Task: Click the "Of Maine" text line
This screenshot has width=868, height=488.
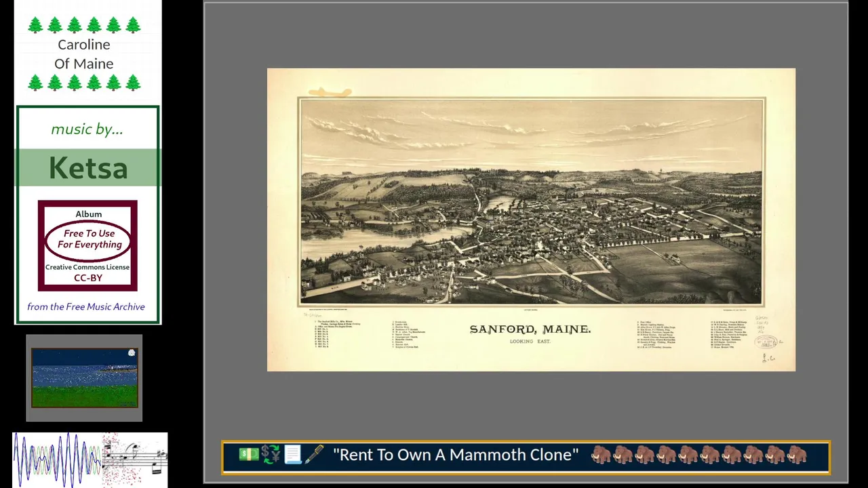Action: [x=84, y=64]
